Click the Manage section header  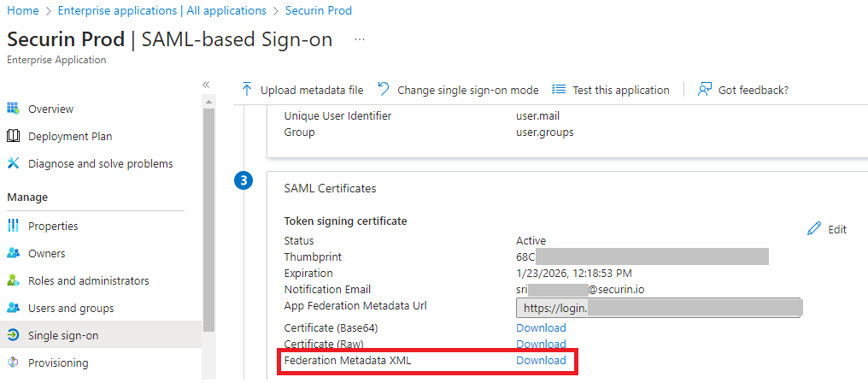click(x=27, y=197)
